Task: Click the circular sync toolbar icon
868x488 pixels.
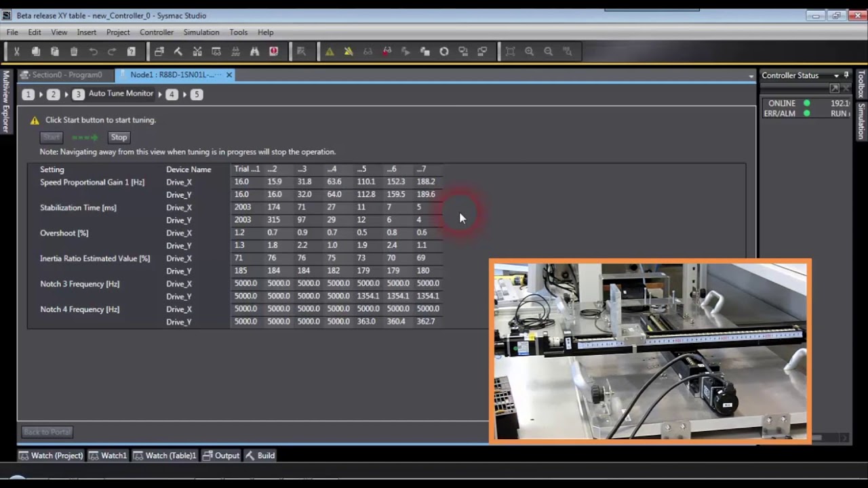Action: 444,52
